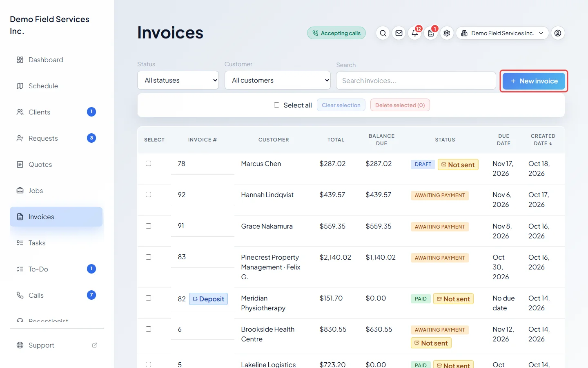Focus the Search invoices field
This screenshot has height=368, width=588.
pyautogui.click(x=416, y=81)
